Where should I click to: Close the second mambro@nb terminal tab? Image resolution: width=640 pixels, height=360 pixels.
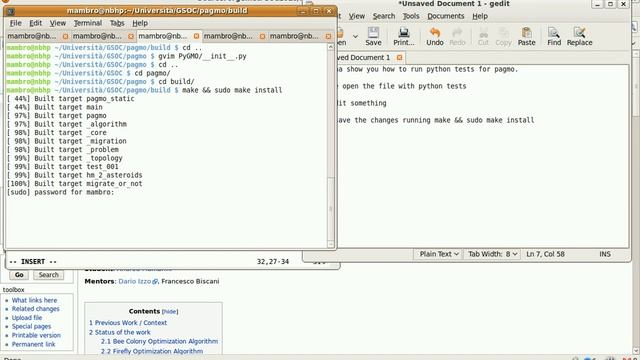[131, 36]
